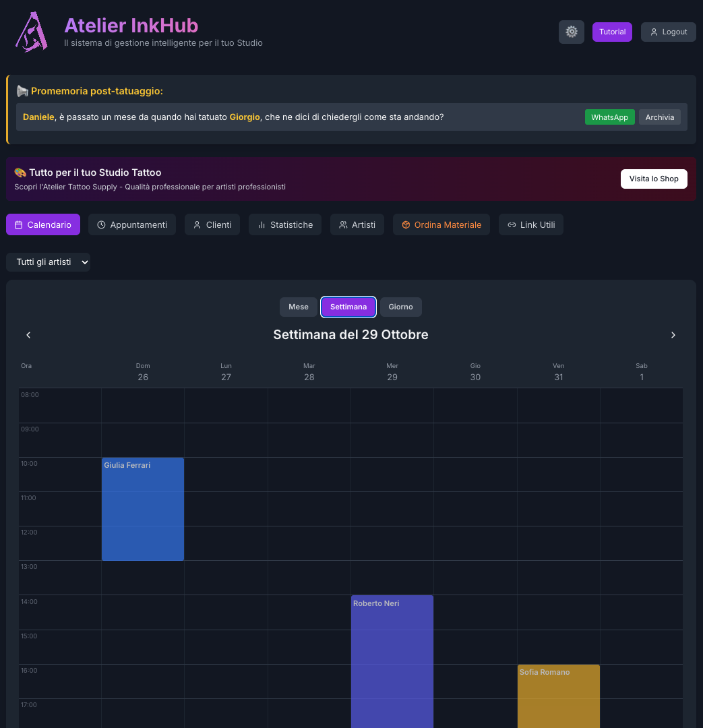Log out using the Logout button
Viewport: 703px width, 728px height.
[x=668, y=32]
